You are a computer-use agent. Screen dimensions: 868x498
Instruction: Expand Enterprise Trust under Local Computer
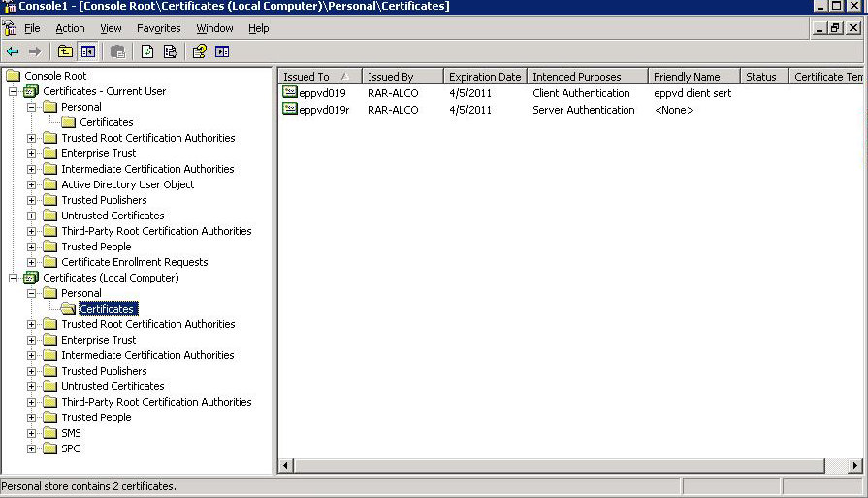(32, 340)
